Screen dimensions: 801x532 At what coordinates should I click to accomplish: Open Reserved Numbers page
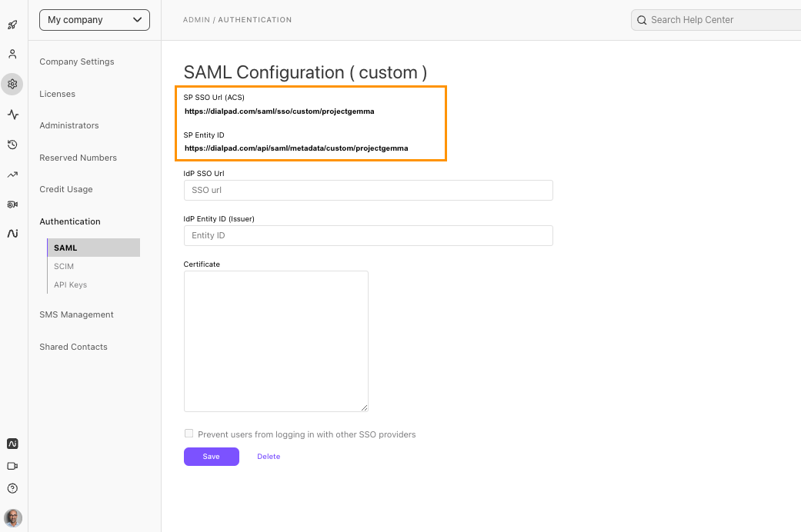click(78, 158)
